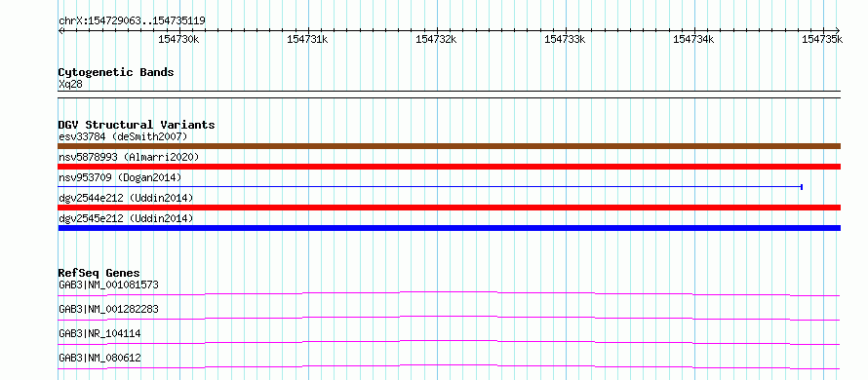The width and height of the screenshot is (868, 380).
Task: Open transcript GAB3|NM_080612 label
Action: pos(99,359)
